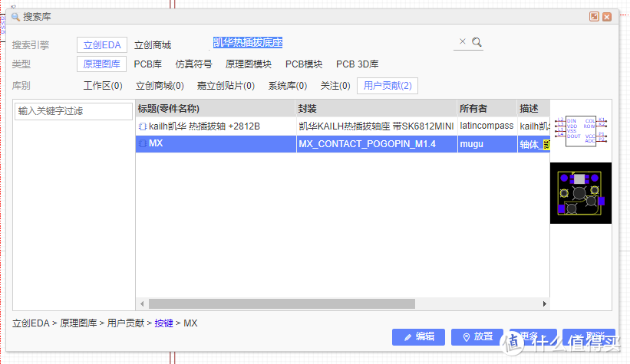Open the PCB footprint preview thumbnail
This screenshot has height=364, width=630.
pyautogui.click(x=581, y=193)
